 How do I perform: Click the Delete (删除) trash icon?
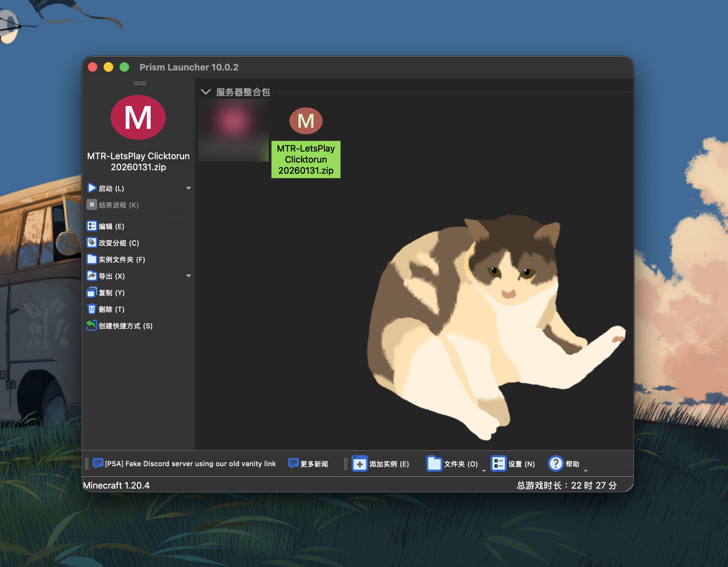coord(92,309)
